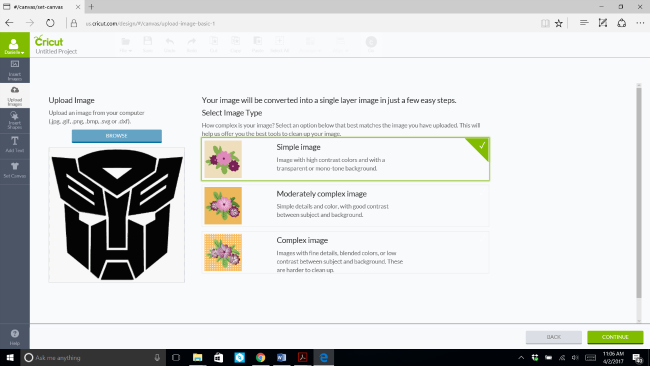Open File Explorer from the taskbar
The width and height of the screenshot is (650, 366).
[197, 357]
